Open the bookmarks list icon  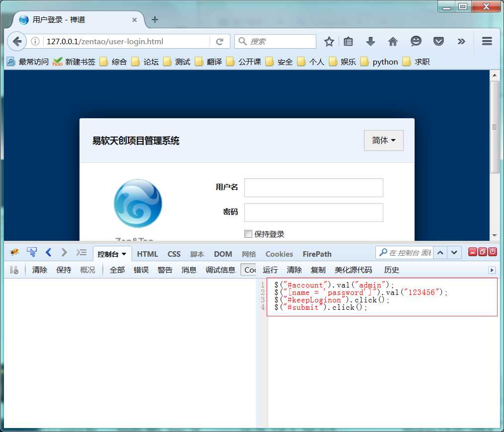348,42
